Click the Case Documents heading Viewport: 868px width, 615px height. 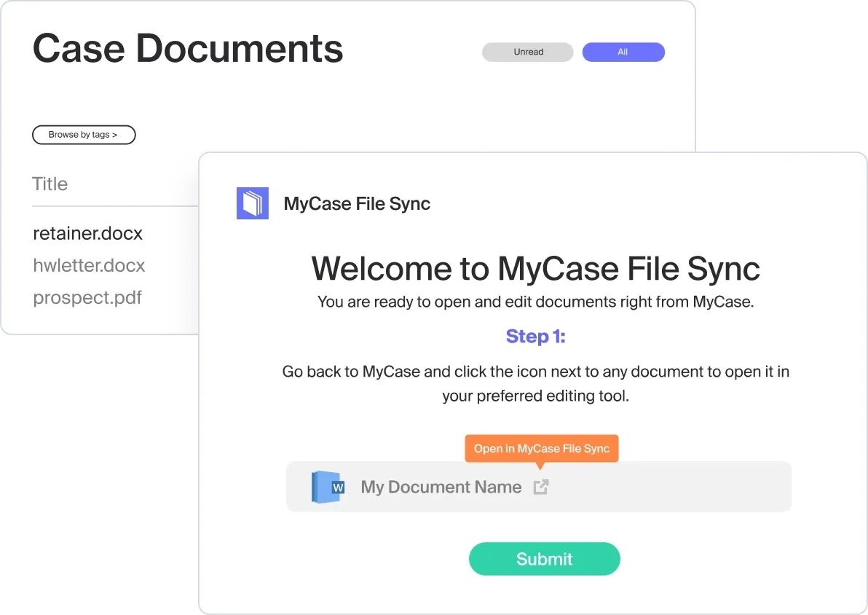(x=188, y=49)
